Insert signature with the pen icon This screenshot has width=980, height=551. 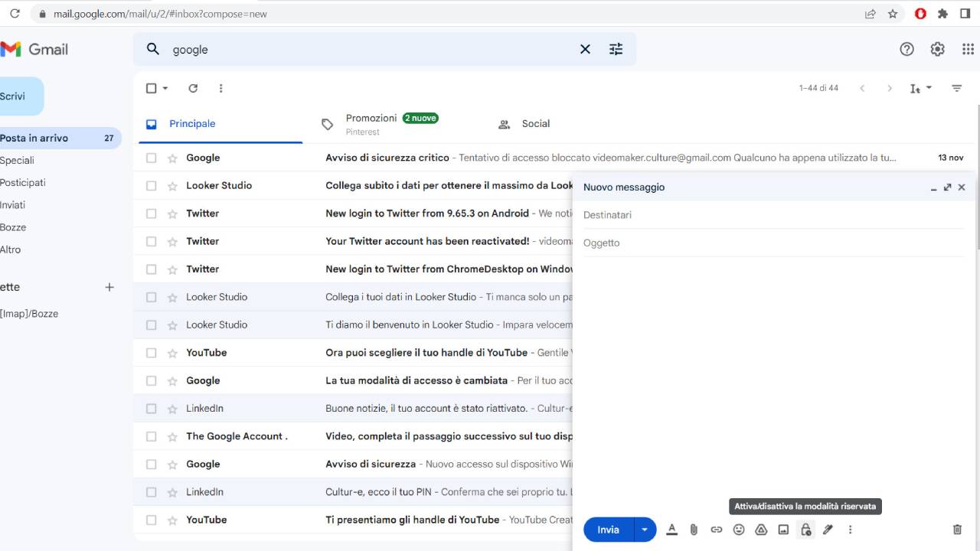[828, 530]
